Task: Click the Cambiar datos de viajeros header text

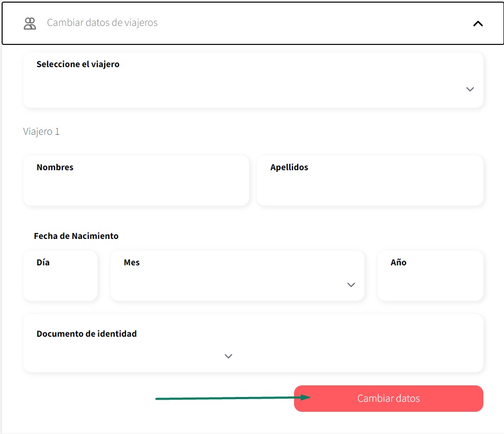Action: click(x=102, y=23)
